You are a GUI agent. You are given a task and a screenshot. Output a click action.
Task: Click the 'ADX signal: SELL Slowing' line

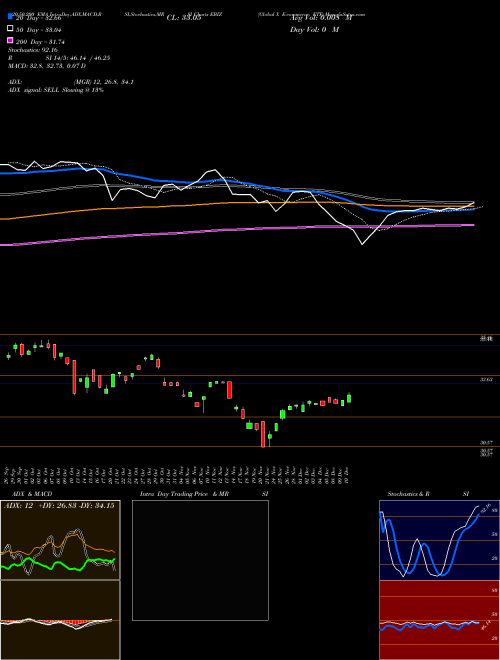[x=56, y=90]
